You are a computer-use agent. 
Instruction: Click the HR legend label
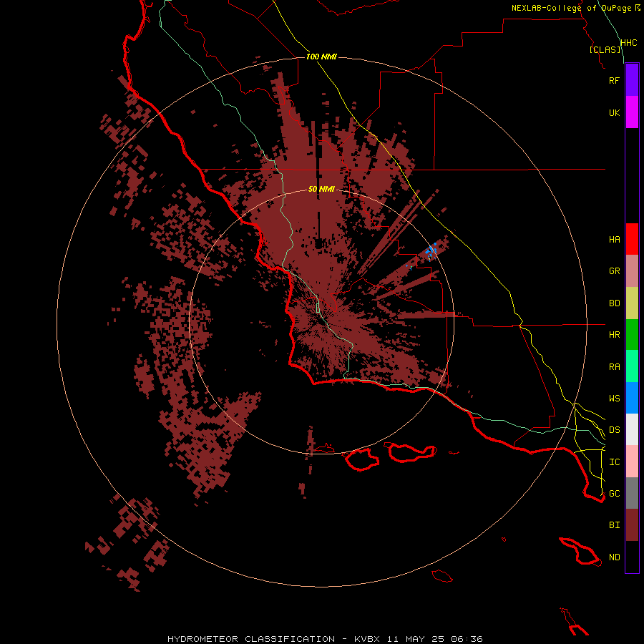(614, 335)
